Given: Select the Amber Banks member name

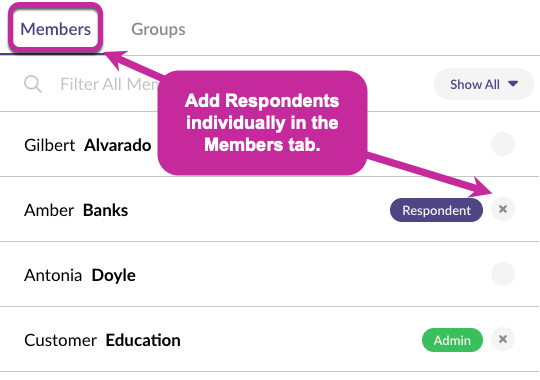Looking at the screenshot, I should coord(76,210).
